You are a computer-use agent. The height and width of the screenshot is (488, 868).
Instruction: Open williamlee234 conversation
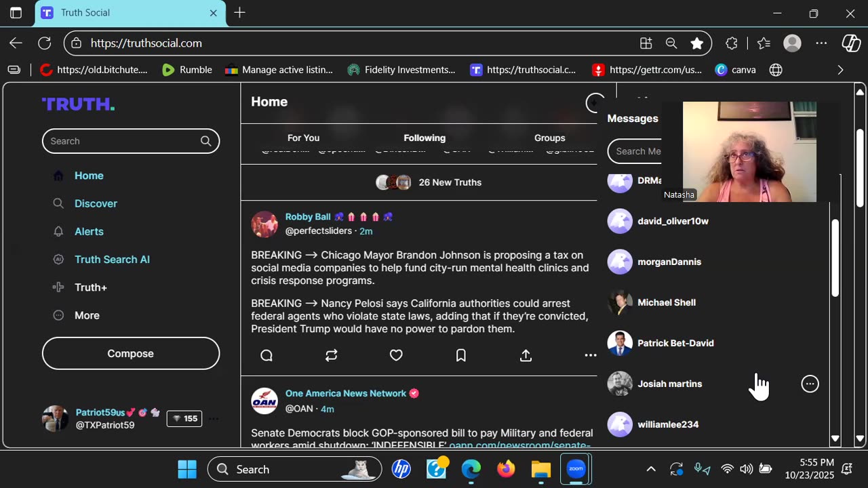(668, 424)
